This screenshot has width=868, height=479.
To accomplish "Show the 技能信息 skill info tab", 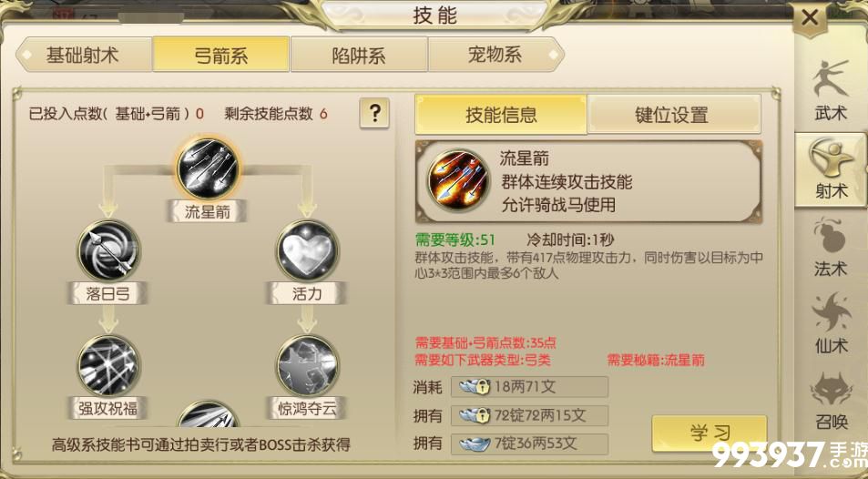I will [500, 114].
